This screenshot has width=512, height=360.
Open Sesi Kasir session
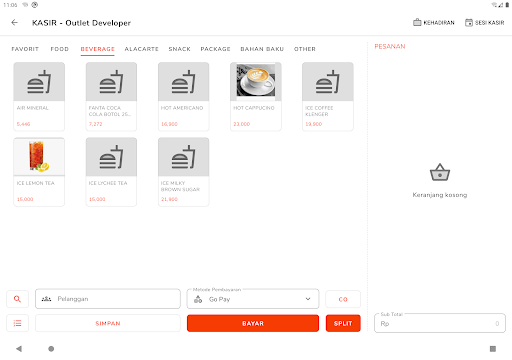pos(484,23)
